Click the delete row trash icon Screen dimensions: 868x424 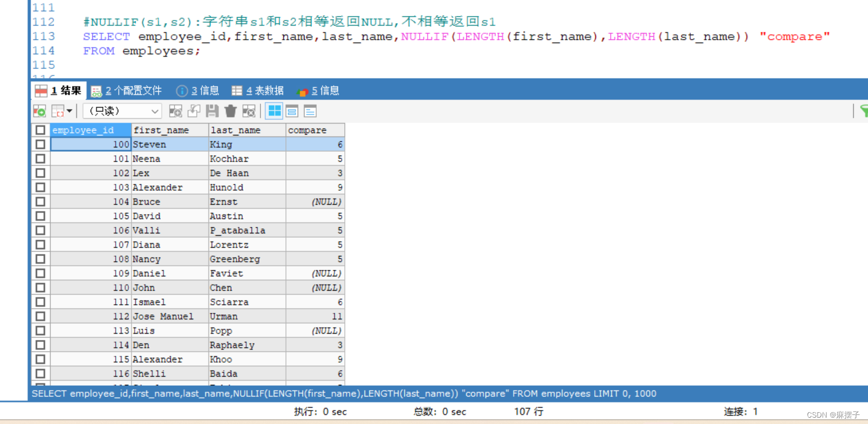point(230,111)
